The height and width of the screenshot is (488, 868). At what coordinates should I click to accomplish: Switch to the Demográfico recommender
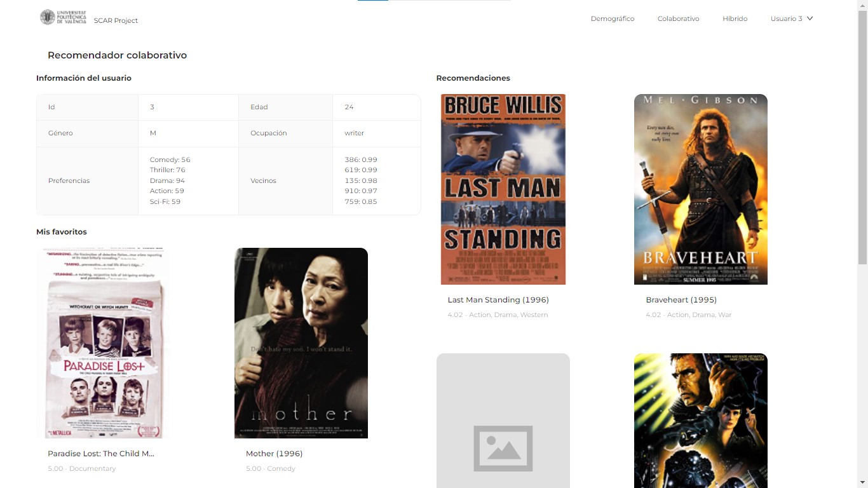[613, 18]
